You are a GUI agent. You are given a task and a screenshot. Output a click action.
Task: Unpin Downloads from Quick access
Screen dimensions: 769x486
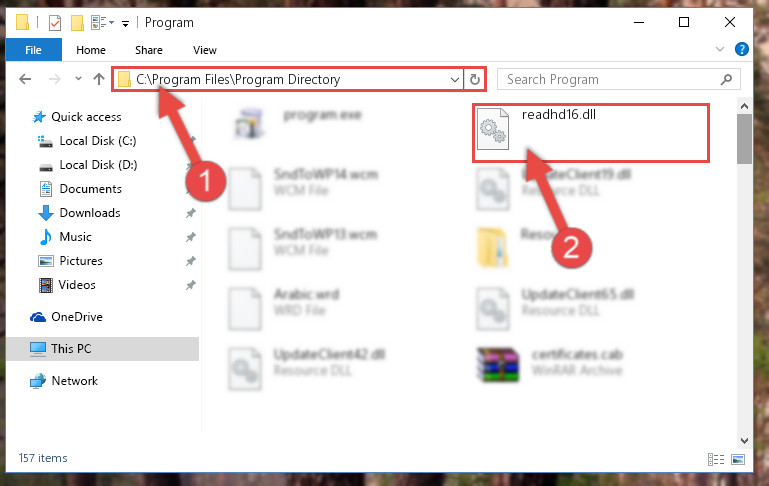click(x=190, y=213)
